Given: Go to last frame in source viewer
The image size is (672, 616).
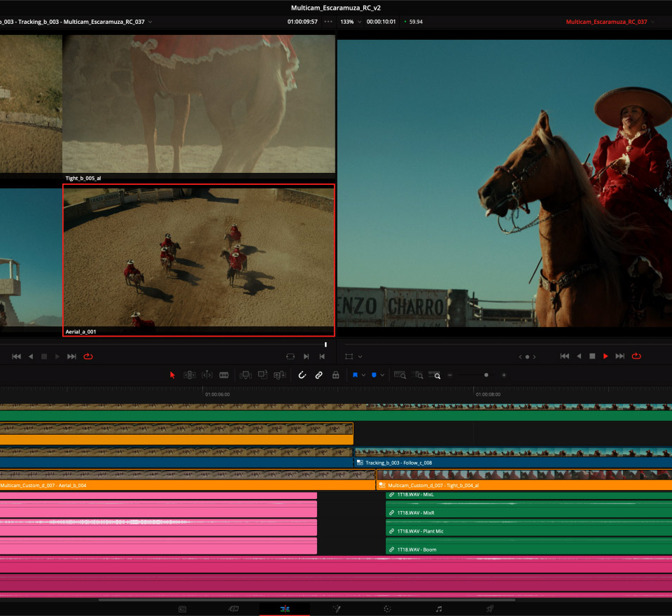Looking at the screenshot, I should point(71,356).
